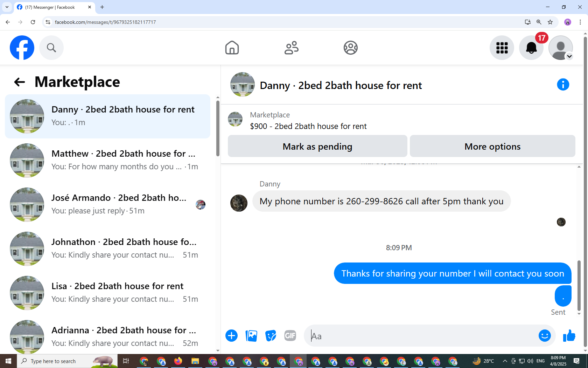Open the Facebook menu grid icon
Viewport: 588px width, 368px height.
[x=502, y=48]
